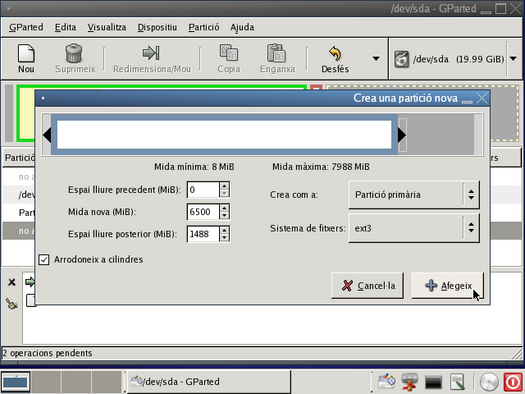This screenshot has height=394, width=525.
Task: Click the Enganxa paste icon
Action: pyautogui.click(x=277, y=53)
